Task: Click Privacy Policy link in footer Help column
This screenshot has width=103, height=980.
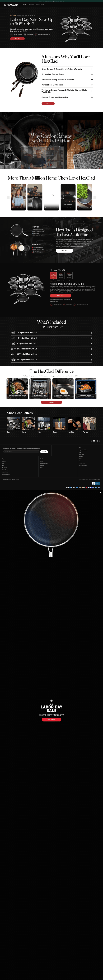Action: click(82, 463)
